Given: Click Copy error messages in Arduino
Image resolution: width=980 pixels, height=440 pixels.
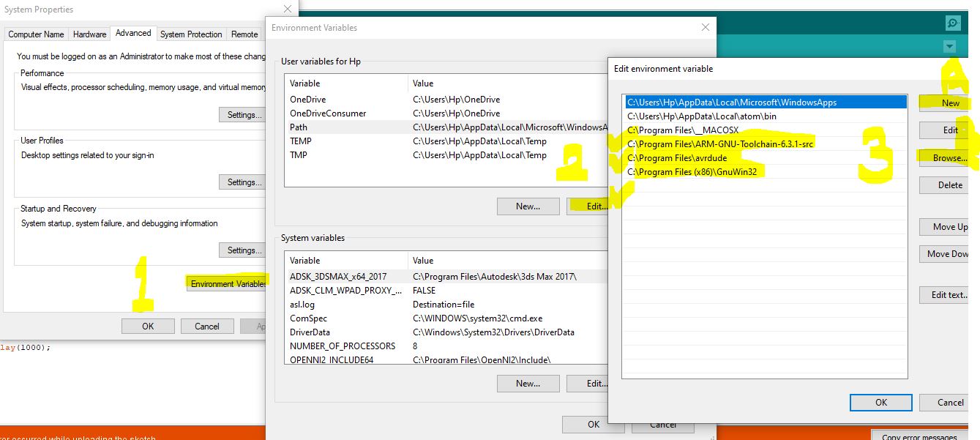Looking at the screenshot, I should [919, 437].
